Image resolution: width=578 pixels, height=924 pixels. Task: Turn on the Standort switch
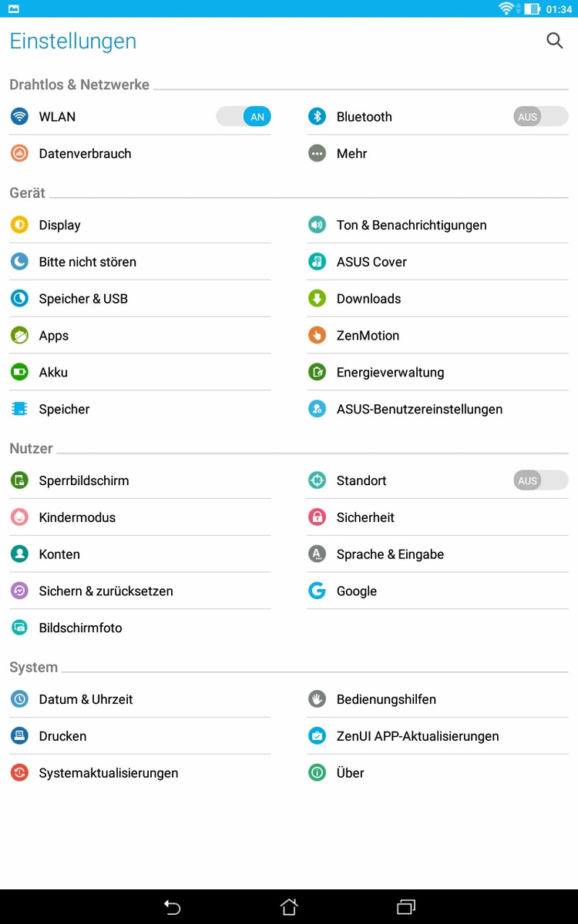tap(540, 480)
